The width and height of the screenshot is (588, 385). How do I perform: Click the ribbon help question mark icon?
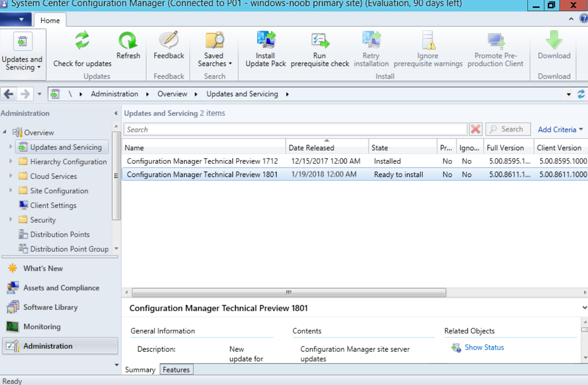pos(583,19)
